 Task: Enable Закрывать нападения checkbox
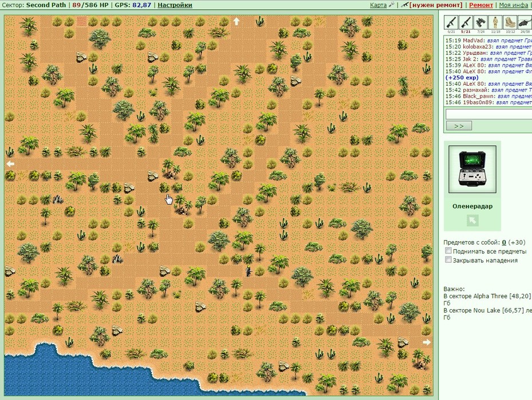[448, 259]
